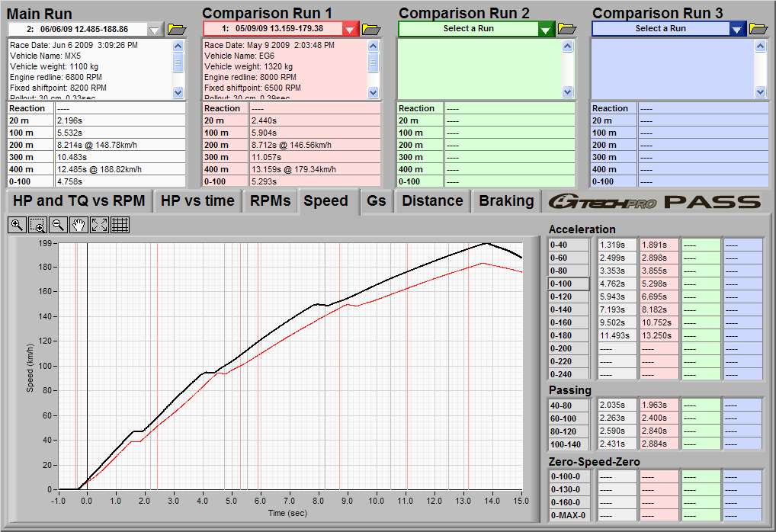
Task: Open the Gs tab
Action: coord(377,201)
